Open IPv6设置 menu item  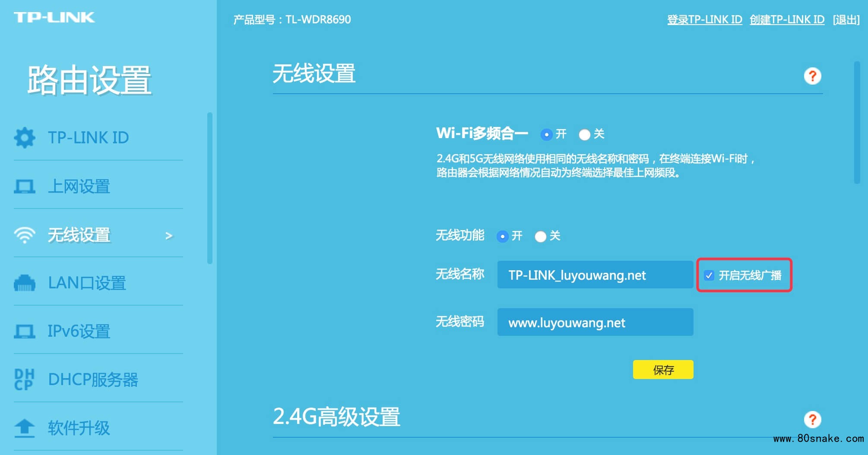[79, 332]
